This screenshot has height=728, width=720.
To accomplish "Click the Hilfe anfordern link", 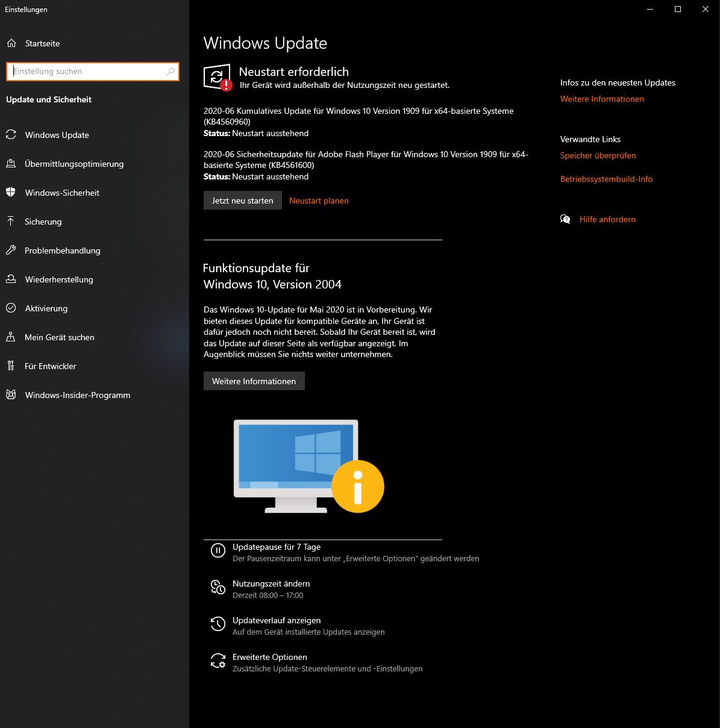I will (607, 219).
